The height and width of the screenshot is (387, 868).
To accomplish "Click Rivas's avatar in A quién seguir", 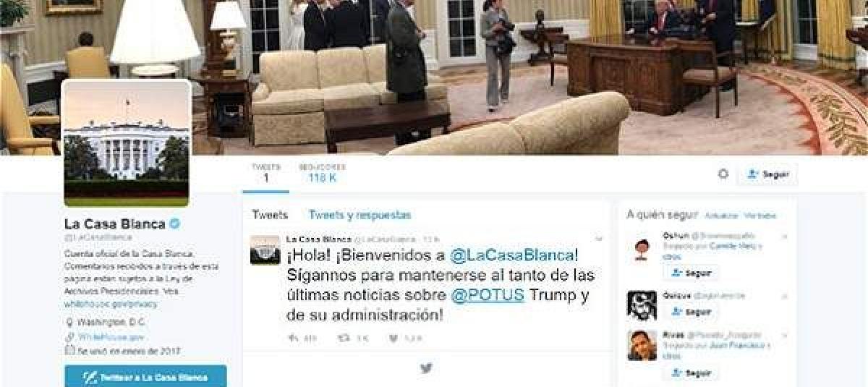I will pos(642,345).
